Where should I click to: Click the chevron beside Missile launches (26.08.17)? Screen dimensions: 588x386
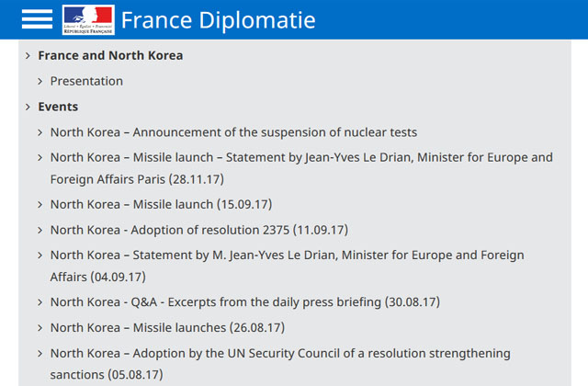coord(40,328)
